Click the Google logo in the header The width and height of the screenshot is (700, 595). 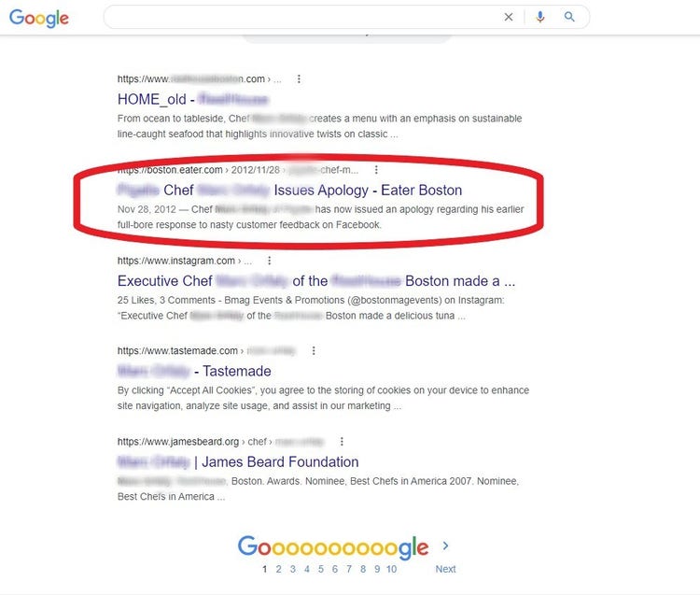[39, 18]
